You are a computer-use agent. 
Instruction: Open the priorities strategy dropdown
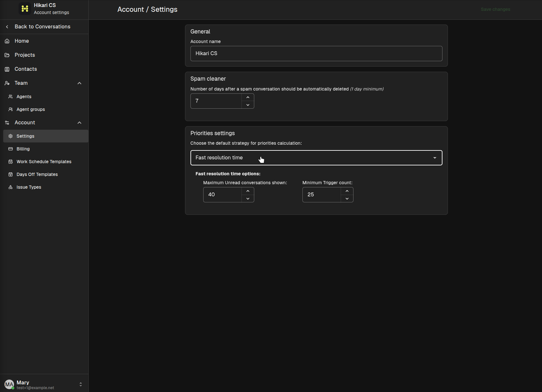(x=316, y=158)
